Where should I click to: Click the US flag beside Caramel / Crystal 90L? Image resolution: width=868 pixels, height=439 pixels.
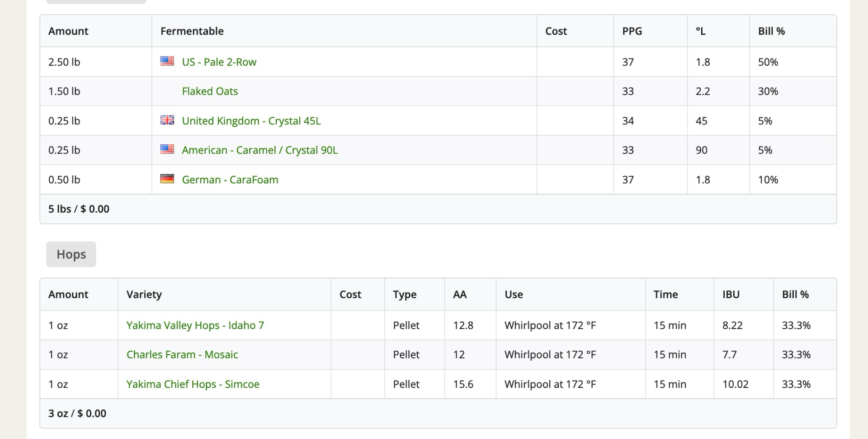coord(167,149)
